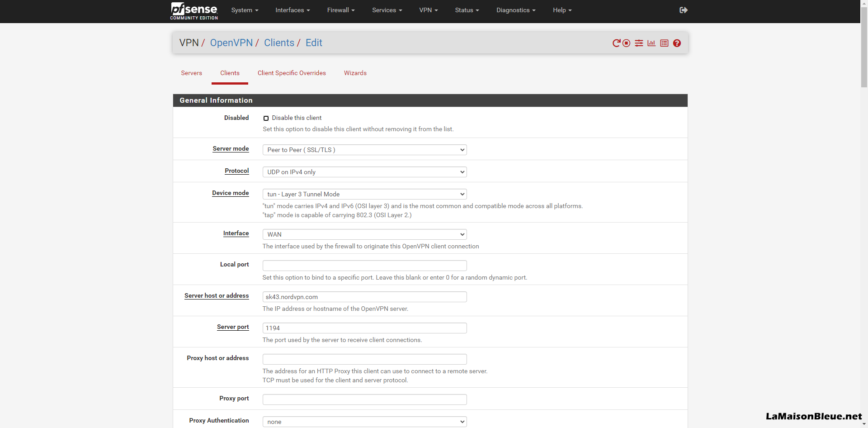This screenshot has height=428, width=868.
Task: Click the General Information section header
Action: [x=430, y=100]
